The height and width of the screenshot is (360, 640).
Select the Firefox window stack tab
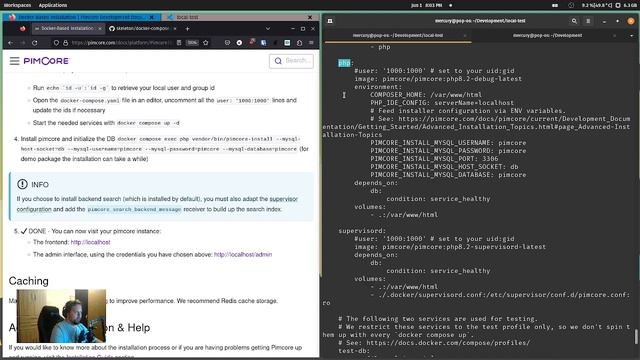click(82, 17)
